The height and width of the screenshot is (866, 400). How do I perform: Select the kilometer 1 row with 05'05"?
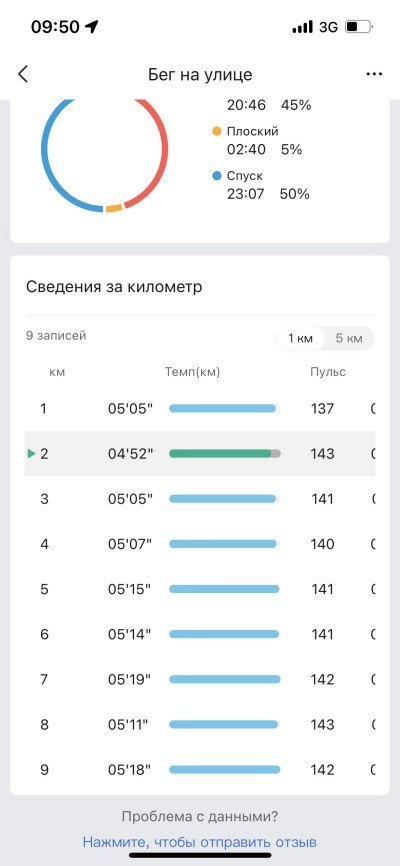[200, 408]
